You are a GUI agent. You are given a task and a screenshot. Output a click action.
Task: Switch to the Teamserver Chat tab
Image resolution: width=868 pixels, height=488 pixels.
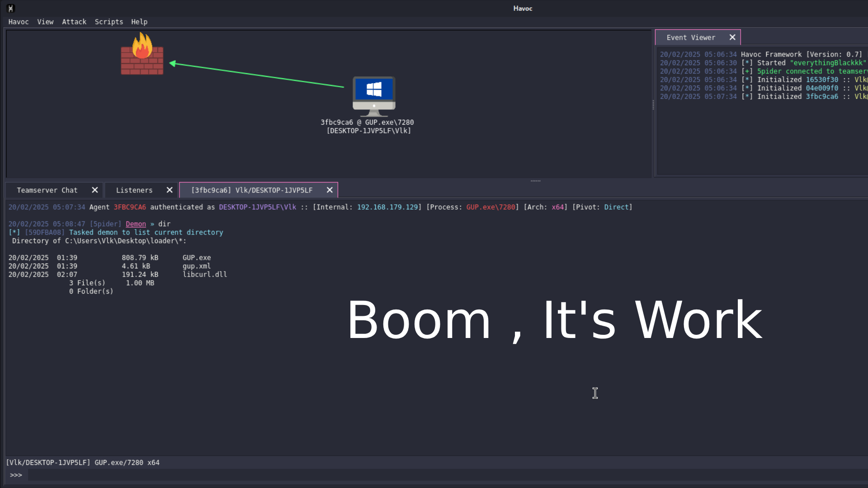click(47, 190)
